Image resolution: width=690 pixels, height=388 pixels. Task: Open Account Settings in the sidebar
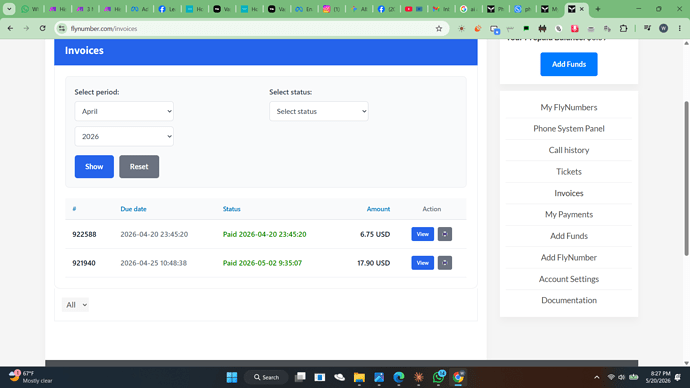point(569,279)
